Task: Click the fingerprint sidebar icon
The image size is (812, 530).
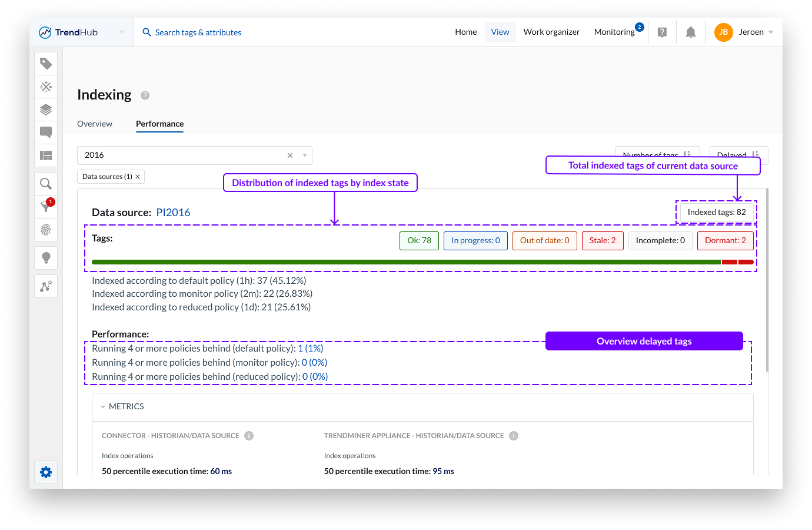Action: pos(46,230)
